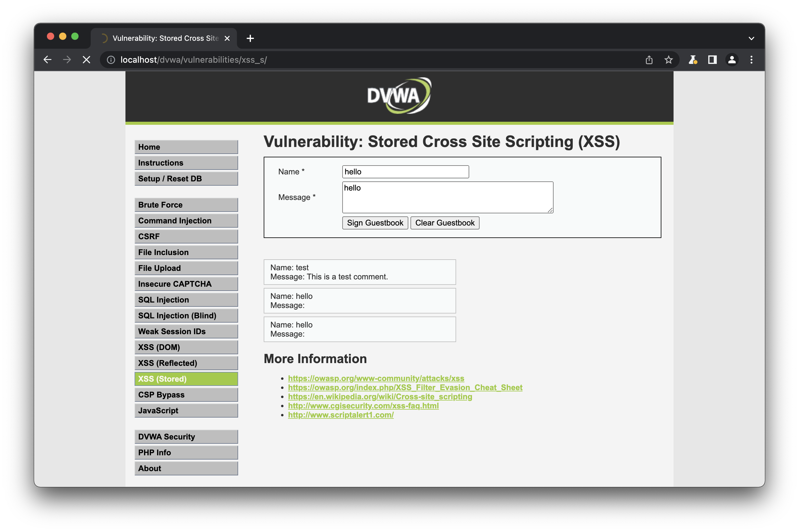
Task: Open a new tab with plus
Action: click(250, 38)
